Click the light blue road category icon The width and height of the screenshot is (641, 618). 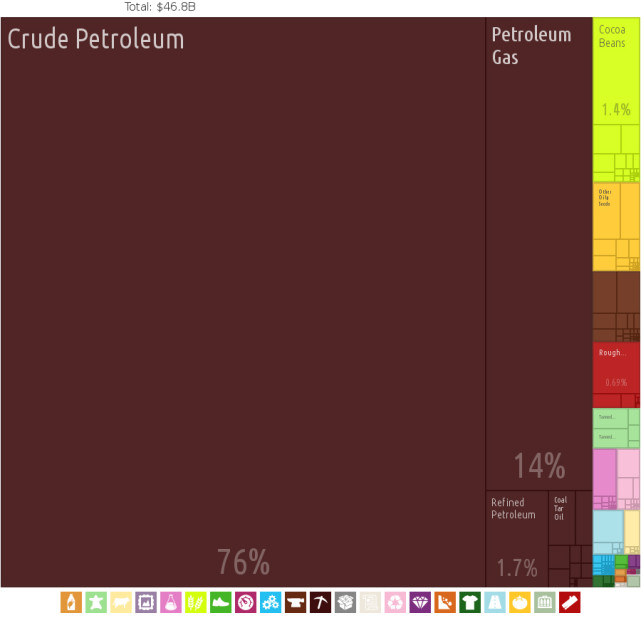coord(495,602)
